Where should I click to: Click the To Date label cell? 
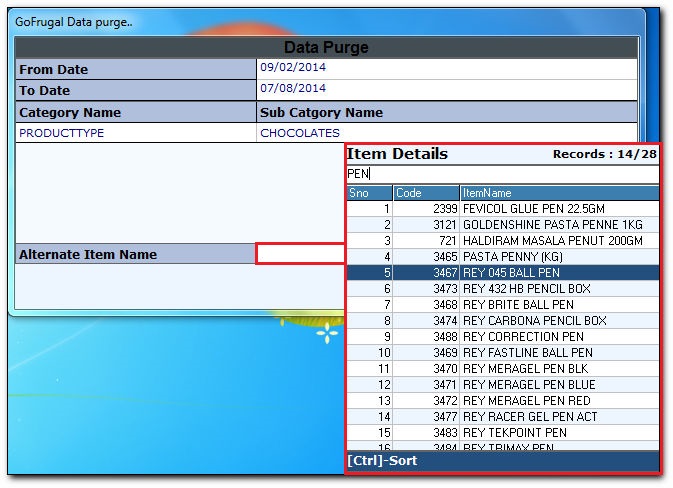coord(136,90)
